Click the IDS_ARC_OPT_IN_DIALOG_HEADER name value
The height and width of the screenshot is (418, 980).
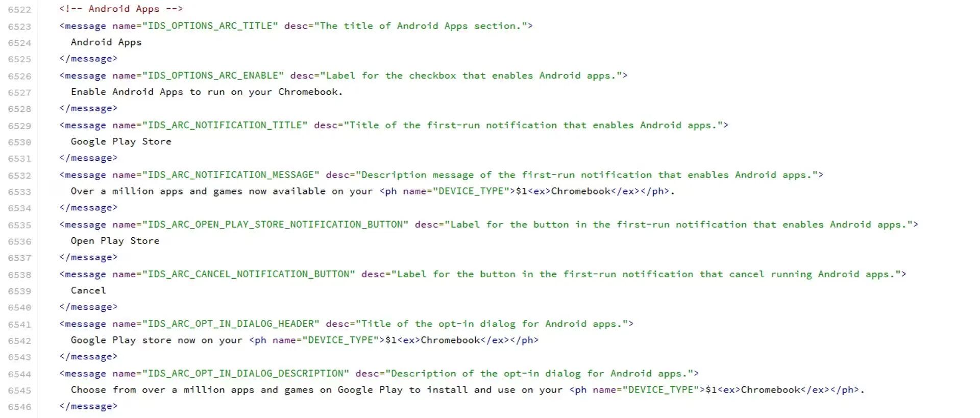click(x=231, y=324)
